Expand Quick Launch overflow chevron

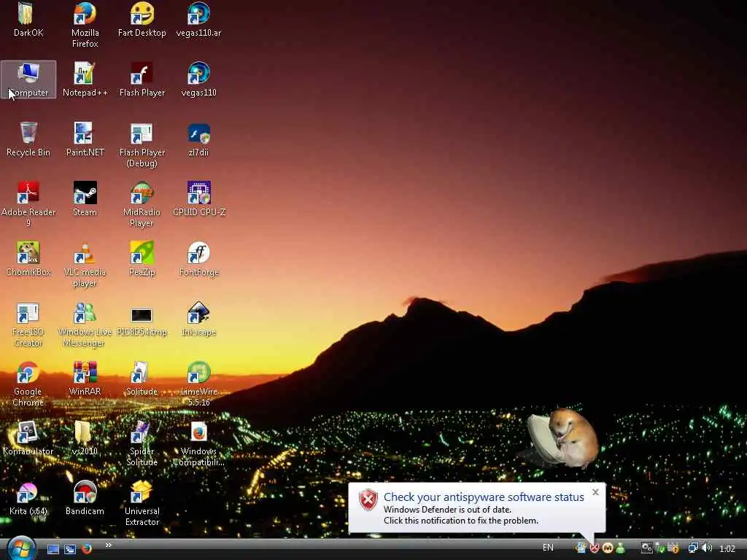pos(109,545)
